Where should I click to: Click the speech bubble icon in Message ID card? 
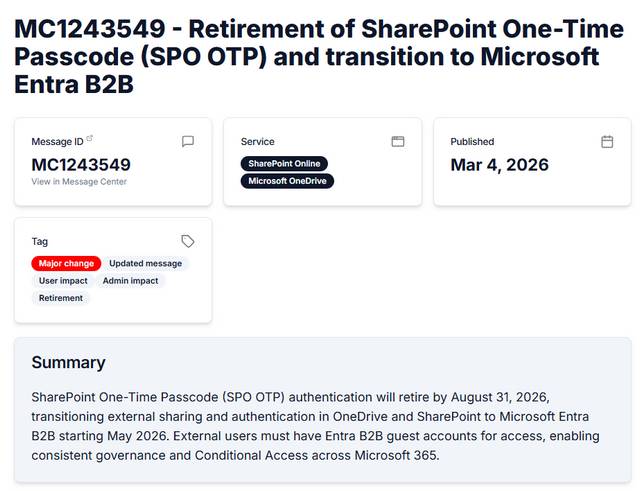click(188, 142)
